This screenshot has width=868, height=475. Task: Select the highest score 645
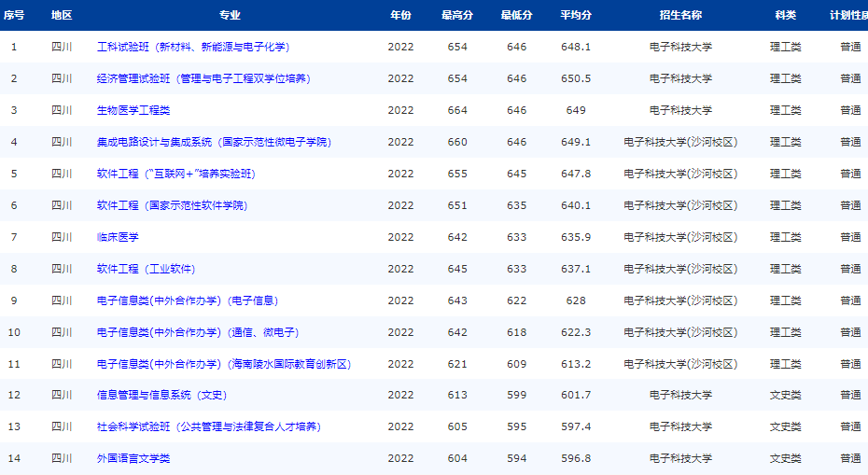click(x=457, y=269)
